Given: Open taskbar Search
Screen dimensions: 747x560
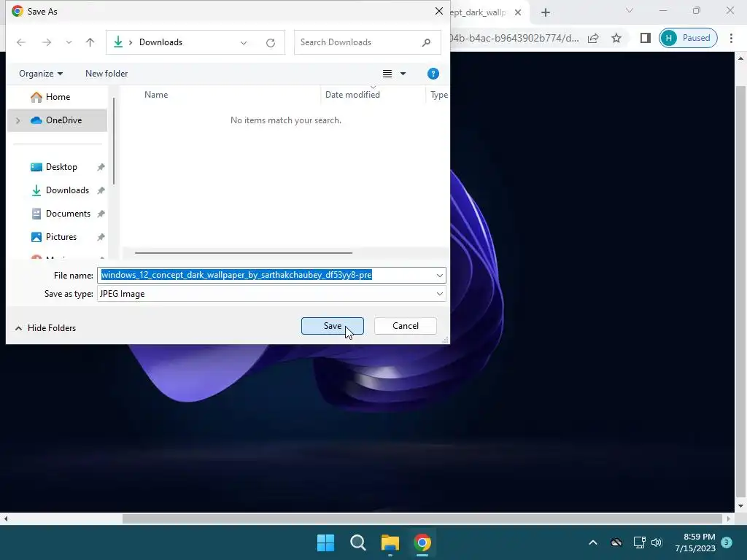Looking at the screenshot, I should [x=357, y=542].
